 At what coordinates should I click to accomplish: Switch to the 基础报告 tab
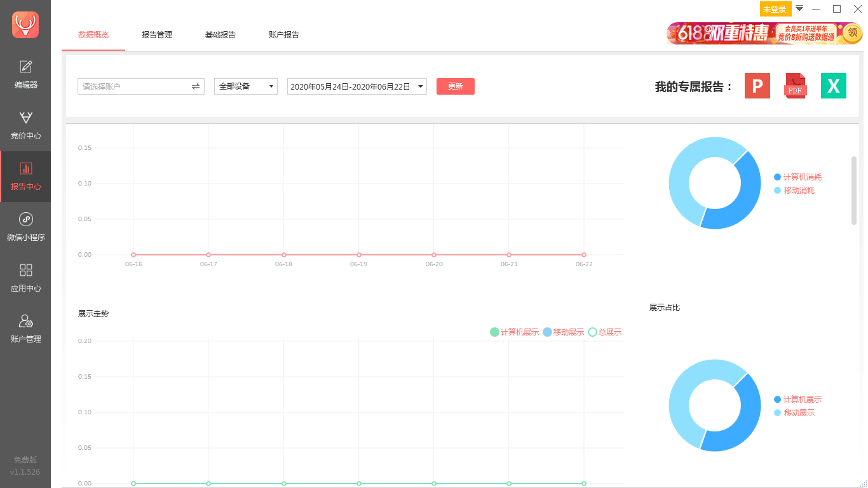point(220,35)
